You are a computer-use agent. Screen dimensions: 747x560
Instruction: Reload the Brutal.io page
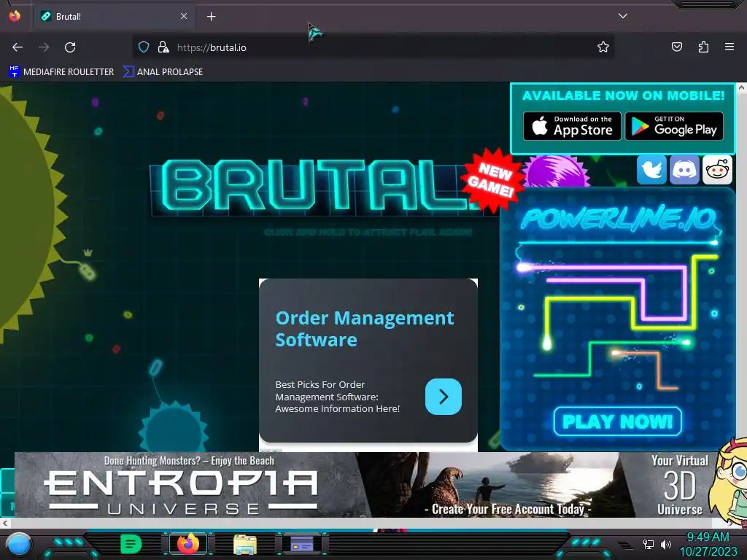(x=70, y=47)
